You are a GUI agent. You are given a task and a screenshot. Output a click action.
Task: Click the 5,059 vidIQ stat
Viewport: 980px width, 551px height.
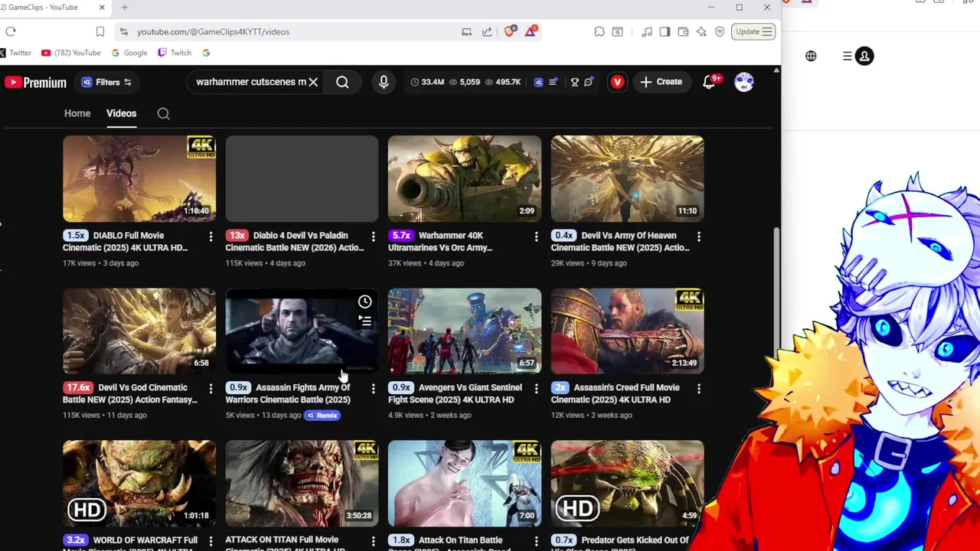click(x=465, y=82)
